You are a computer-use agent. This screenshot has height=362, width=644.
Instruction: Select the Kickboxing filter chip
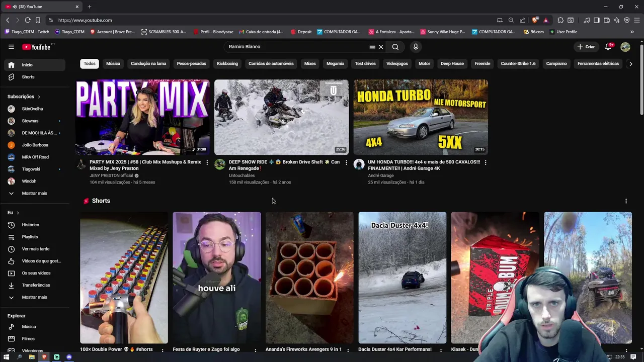pos(227,64)
